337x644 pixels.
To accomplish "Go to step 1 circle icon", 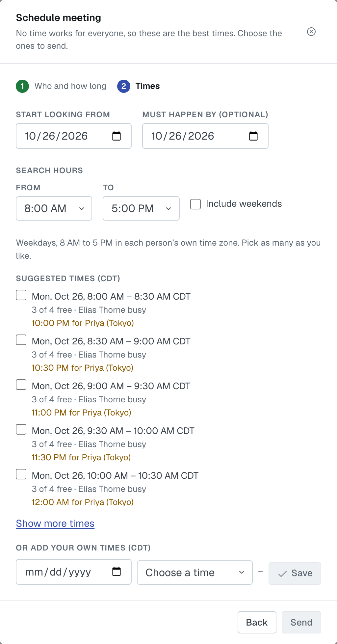I will 22,86.
